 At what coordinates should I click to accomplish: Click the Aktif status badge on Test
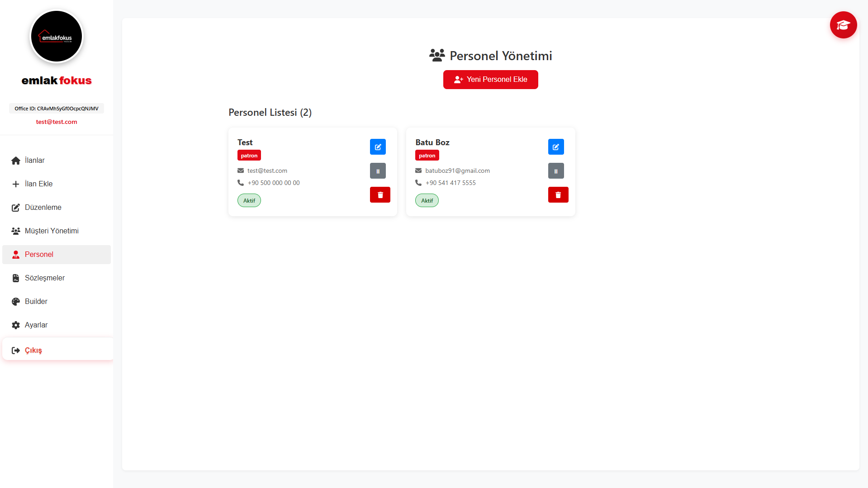pyautogui.click(x=249, y=200)
